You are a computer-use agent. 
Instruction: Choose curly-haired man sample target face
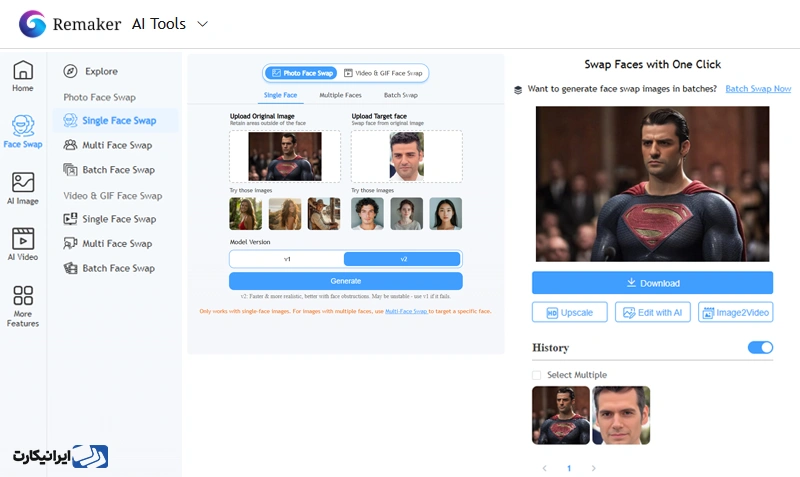(367, 214)
